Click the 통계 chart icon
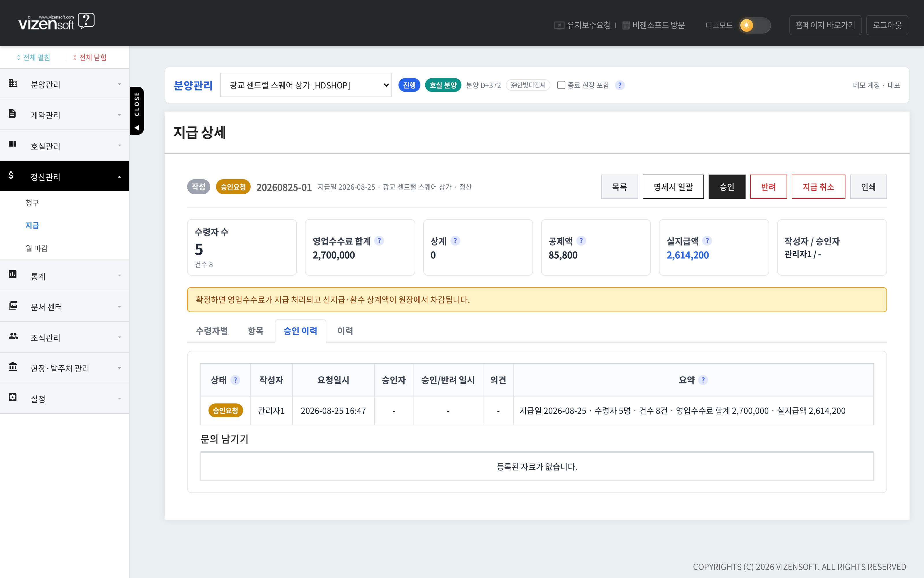The height and width of the screenshot is (578, 924). click(13, 274)
